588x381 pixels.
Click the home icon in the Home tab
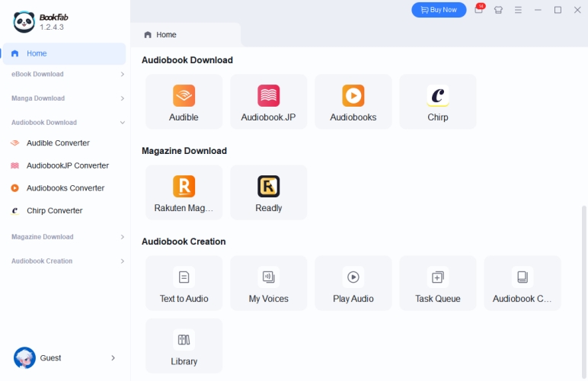148,35
